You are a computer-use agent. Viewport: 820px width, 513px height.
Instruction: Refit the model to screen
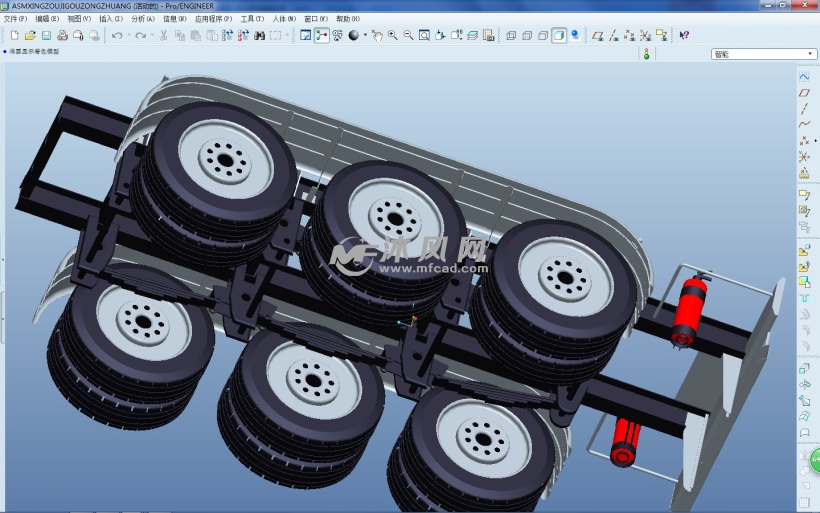(x=424, y=35)
